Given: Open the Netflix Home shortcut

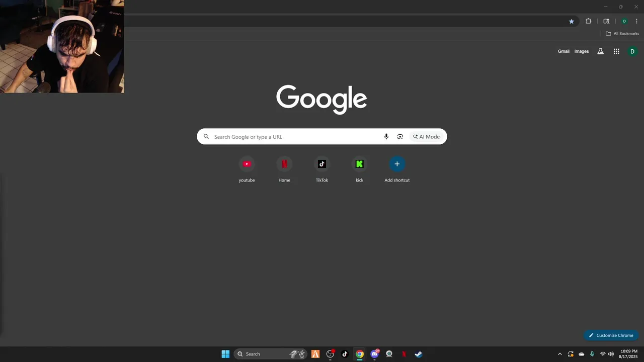Looking at the screenshot, I should pyautogui.click(x=284, y=170).
